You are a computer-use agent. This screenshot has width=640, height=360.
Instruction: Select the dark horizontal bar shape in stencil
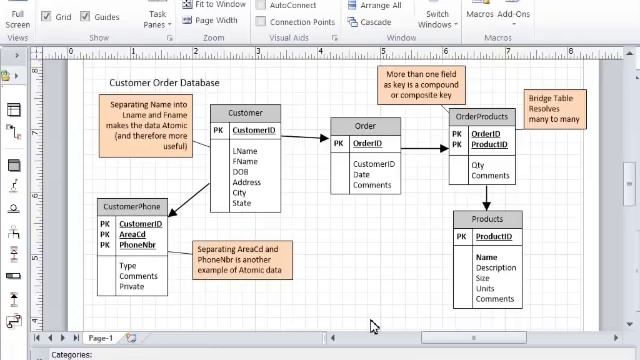click(13, 276)
